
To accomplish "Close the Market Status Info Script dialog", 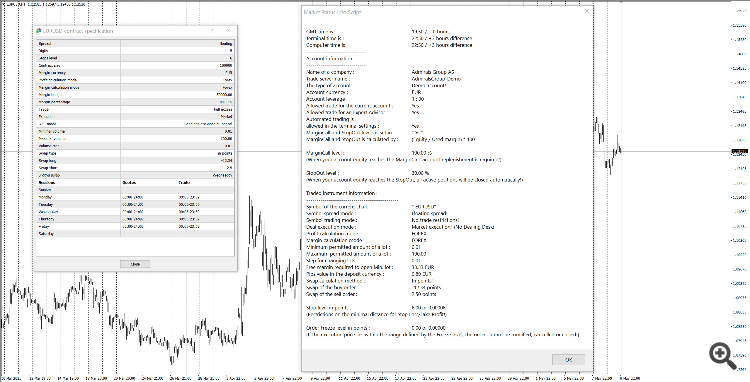I will point(587,11).
